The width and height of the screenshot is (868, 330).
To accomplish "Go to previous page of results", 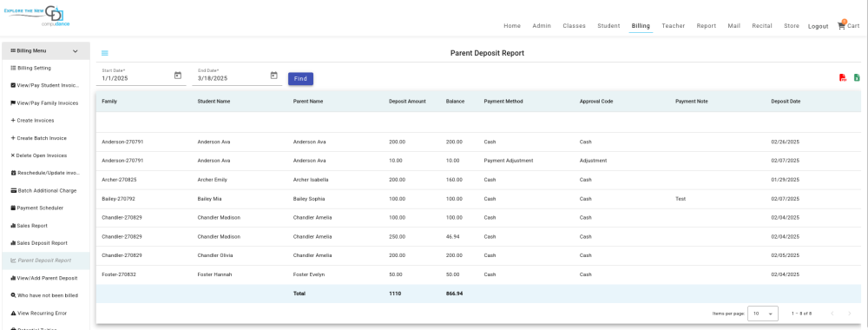I will [x=832, y=313].
